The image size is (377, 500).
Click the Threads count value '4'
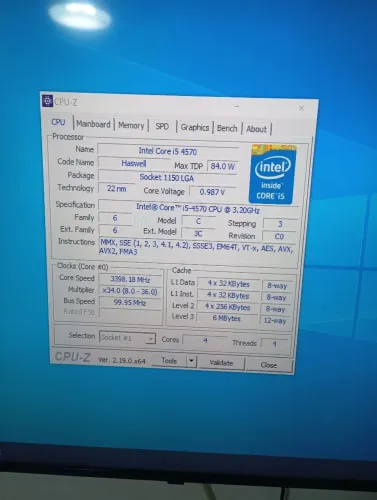tap(274, 343)
